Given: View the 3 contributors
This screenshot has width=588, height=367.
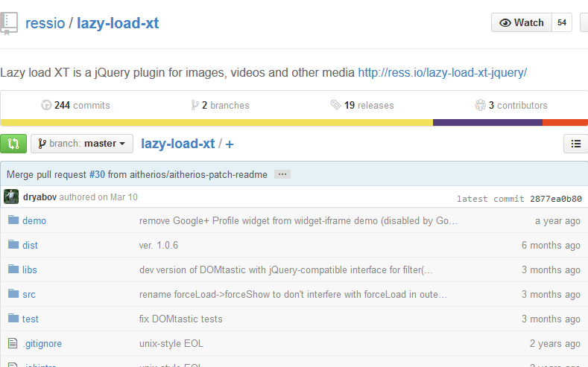Looking at the screenshot, I should [518, 105].
